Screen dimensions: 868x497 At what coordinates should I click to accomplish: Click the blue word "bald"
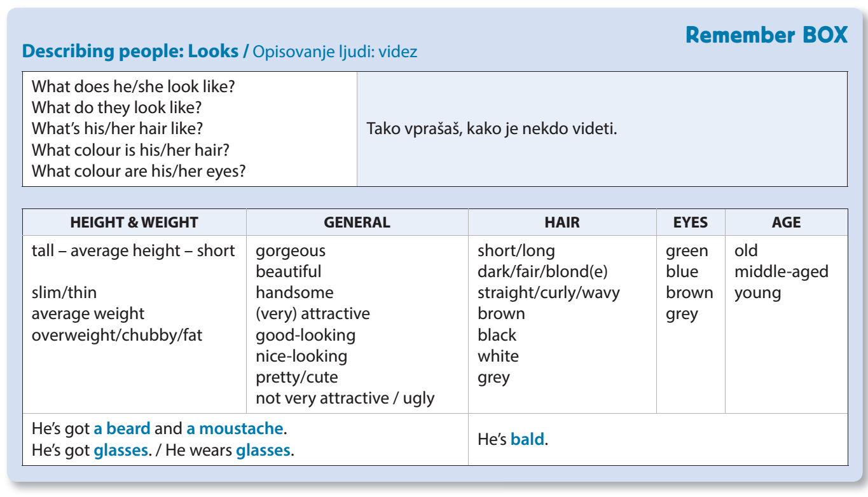click(527, 439)
